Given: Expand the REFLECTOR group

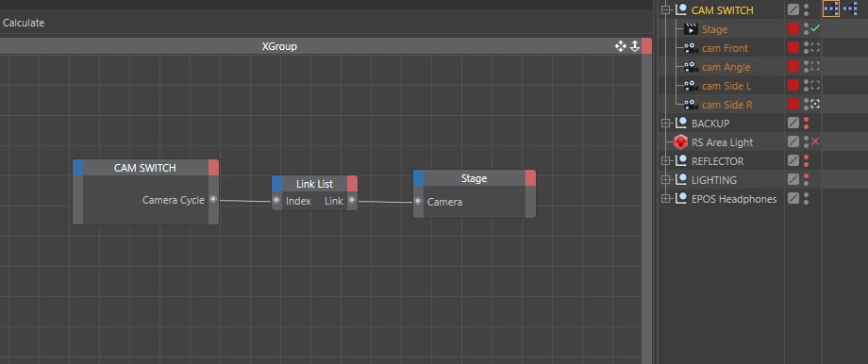Looking at the screenshot, I should pyautogui.click(x=666, y=161).
